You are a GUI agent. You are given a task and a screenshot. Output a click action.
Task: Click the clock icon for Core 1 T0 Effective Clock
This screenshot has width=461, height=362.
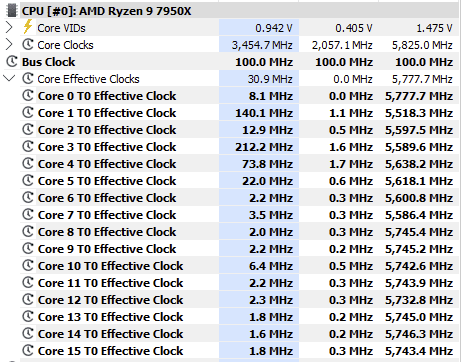click(28, 112)
